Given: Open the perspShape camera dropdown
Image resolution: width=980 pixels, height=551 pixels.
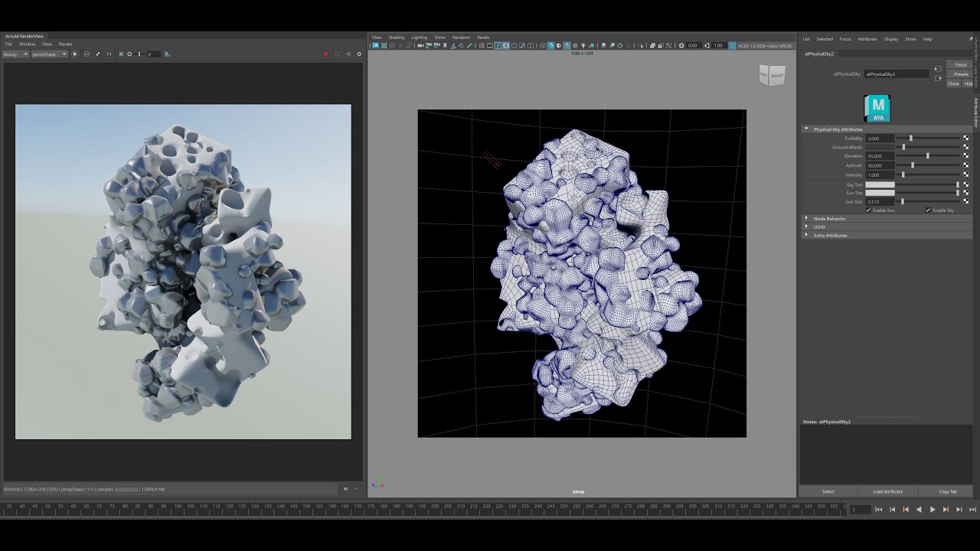Looking at the screenshot, I should pyautogui.click(x=49, y=54).
